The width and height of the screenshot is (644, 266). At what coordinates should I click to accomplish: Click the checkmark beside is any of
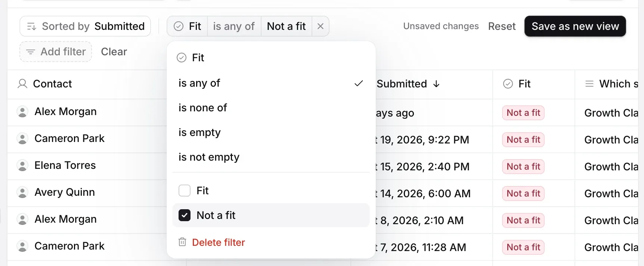[x=359, y=83]
